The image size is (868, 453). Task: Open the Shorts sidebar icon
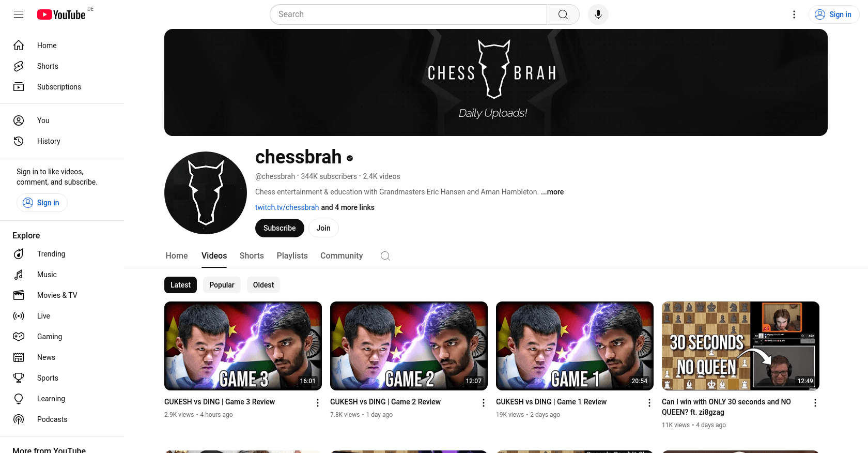[x=19, y=66]
